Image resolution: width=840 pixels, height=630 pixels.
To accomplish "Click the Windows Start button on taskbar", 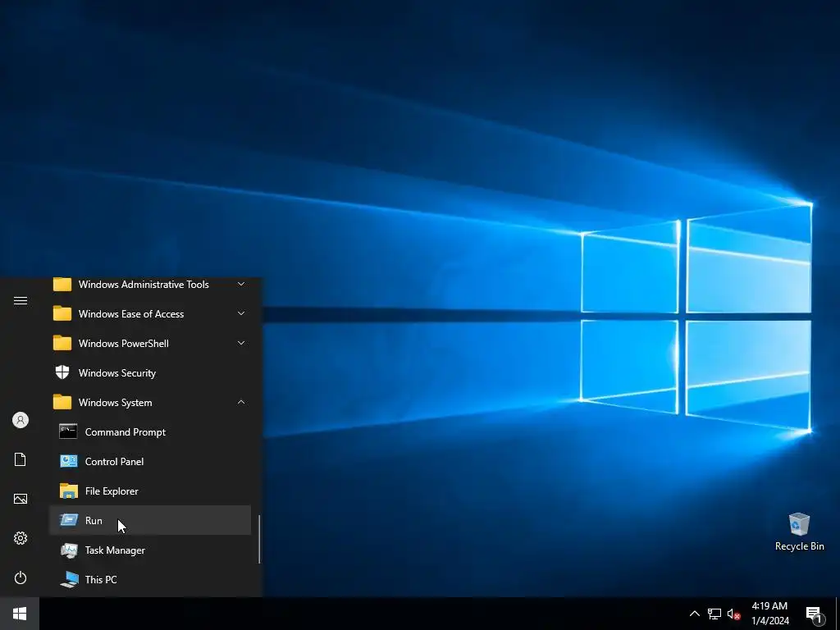I will 20,614.
